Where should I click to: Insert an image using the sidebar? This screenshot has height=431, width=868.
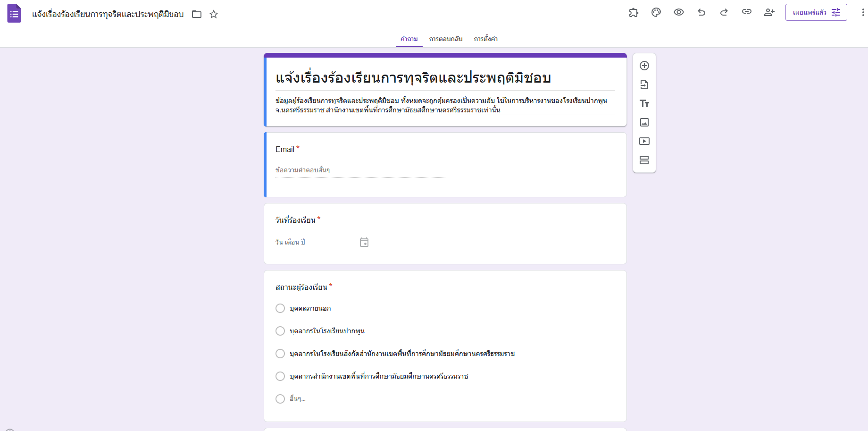[644, 122]
